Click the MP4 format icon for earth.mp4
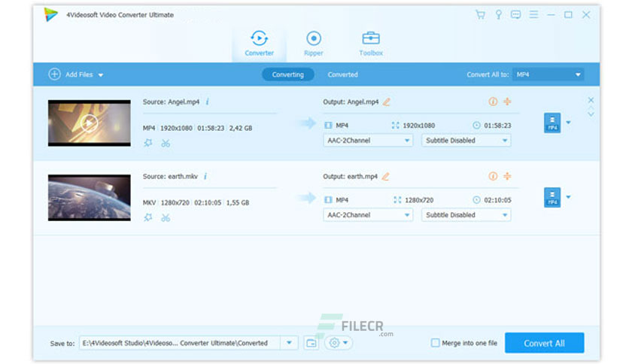 552,197
